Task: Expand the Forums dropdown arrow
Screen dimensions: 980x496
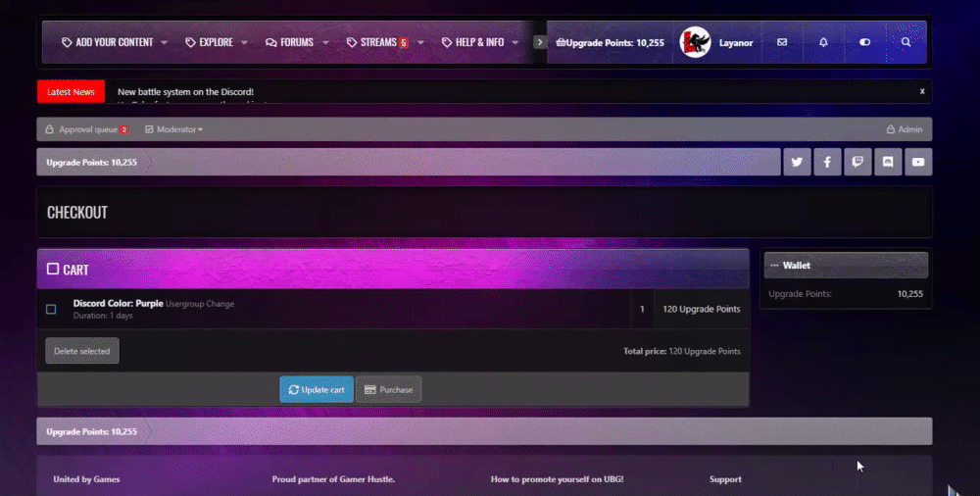Action: [325, 42]
